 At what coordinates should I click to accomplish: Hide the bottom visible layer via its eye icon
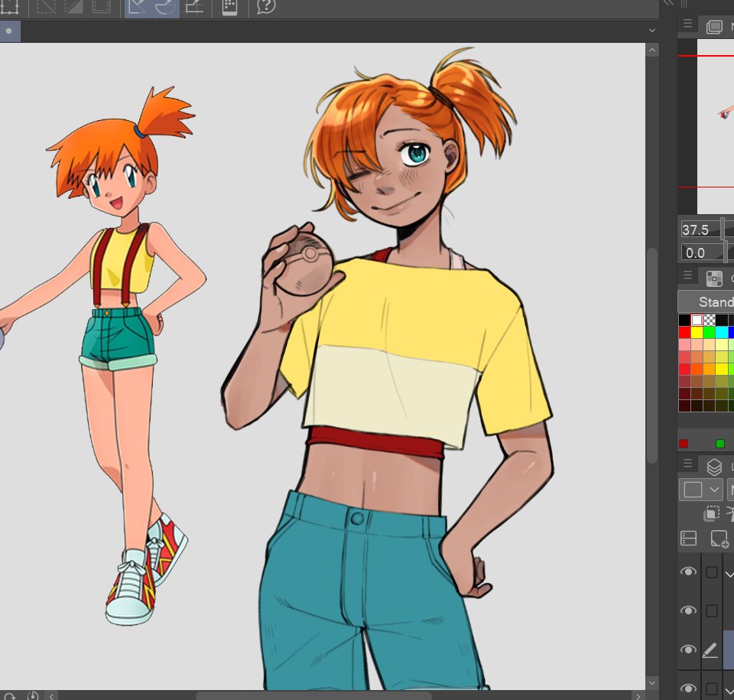tap(688, 689)
